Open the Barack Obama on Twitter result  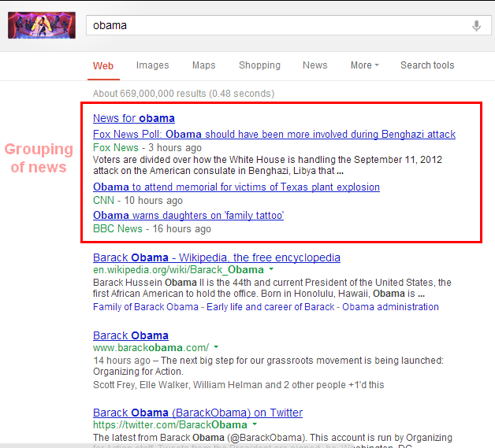pyautogui.click(x=198, y=413)
